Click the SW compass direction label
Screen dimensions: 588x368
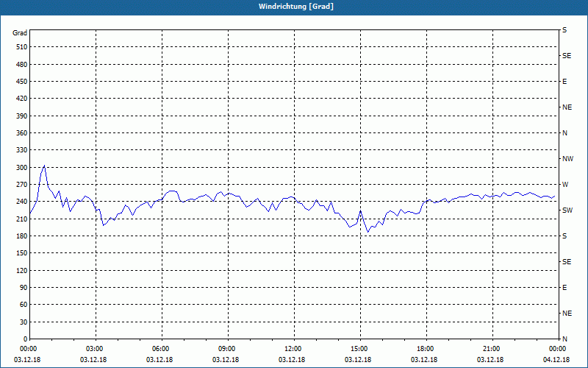(567, 210)
